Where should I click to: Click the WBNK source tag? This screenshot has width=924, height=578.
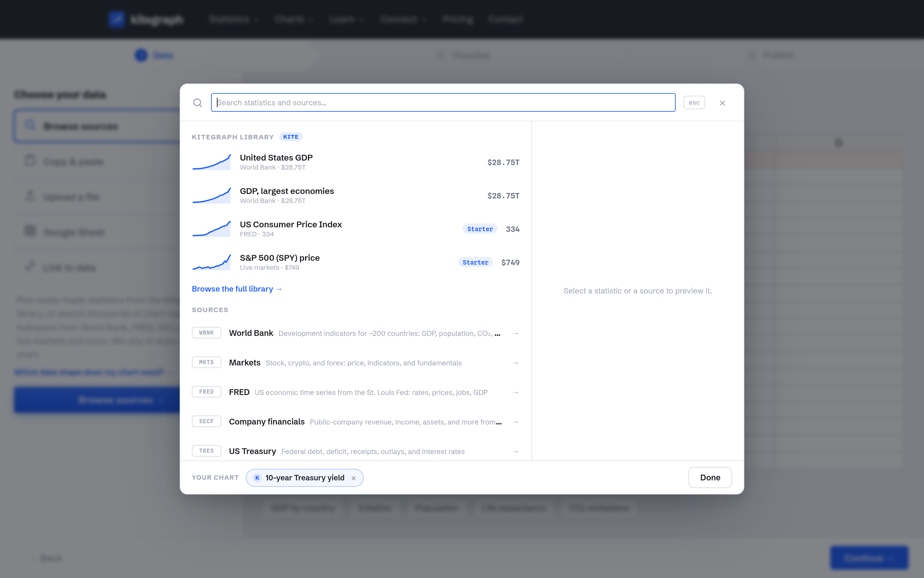(x=206, y=333)
